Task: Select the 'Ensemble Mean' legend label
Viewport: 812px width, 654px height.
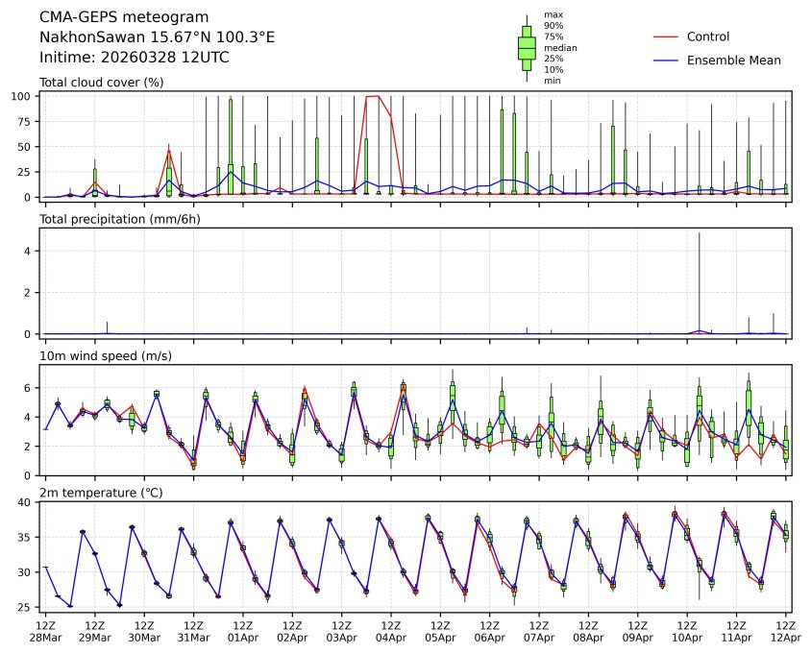Action: (x=734, y=60)
